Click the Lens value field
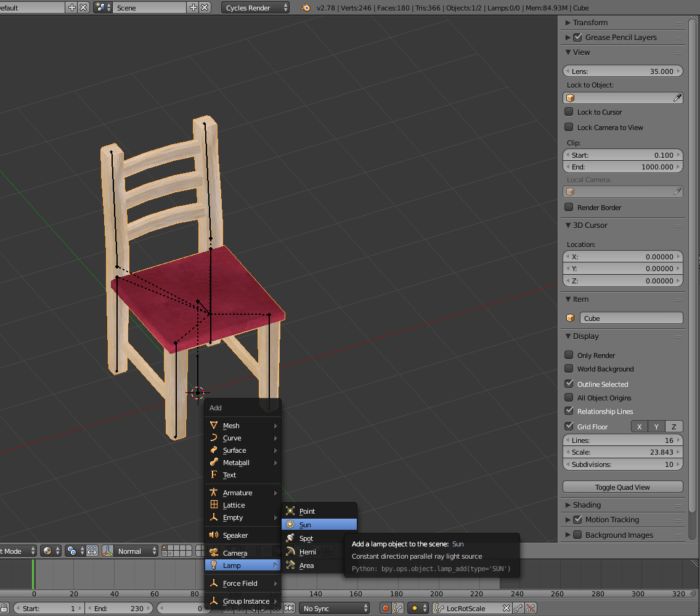700x616 pixels. click(x=622, y=71)
